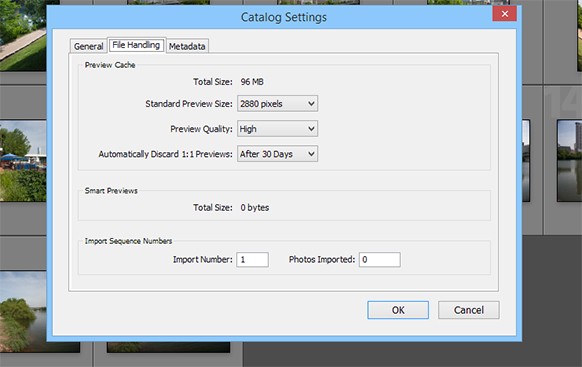
Task: Confirm settings with the OK button
Action: coord(398,310)
